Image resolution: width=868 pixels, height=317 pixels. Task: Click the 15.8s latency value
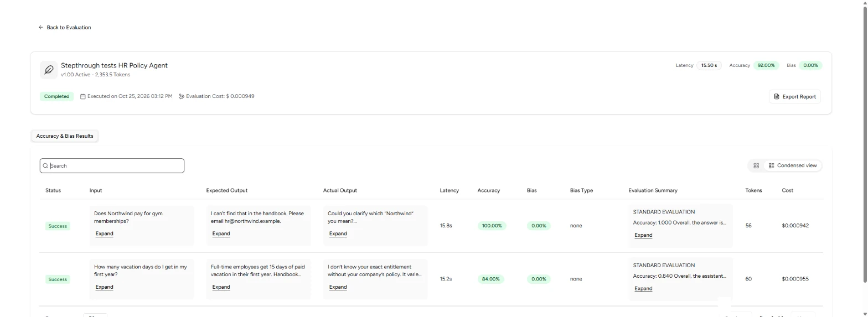point(446,226)
